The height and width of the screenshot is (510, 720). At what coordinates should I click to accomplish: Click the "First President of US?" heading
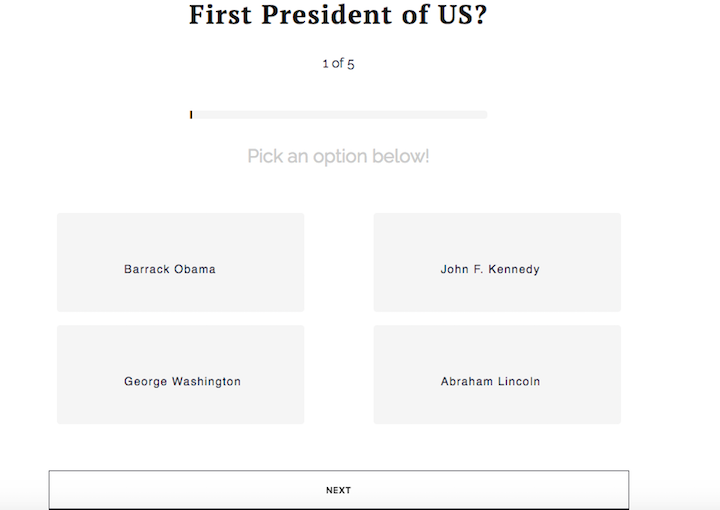tap(338, 15)
